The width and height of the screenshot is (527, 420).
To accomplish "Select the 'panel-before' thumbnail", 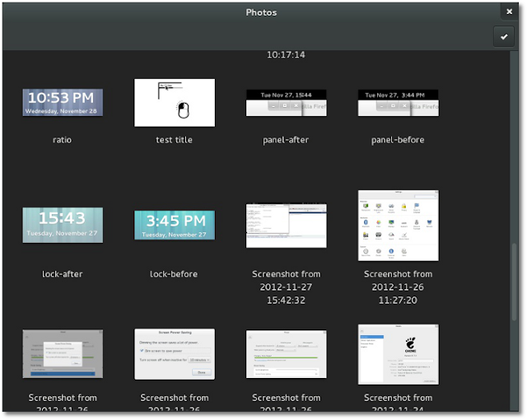I will (398, 103).
